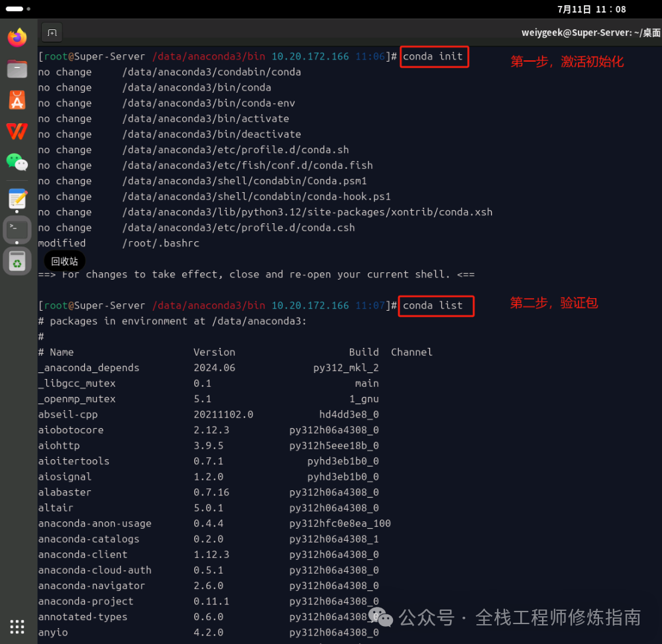Click the highlighted conda init command
Image resolution: width=662 pixels, height=644 pixels.
pos(434,56)
